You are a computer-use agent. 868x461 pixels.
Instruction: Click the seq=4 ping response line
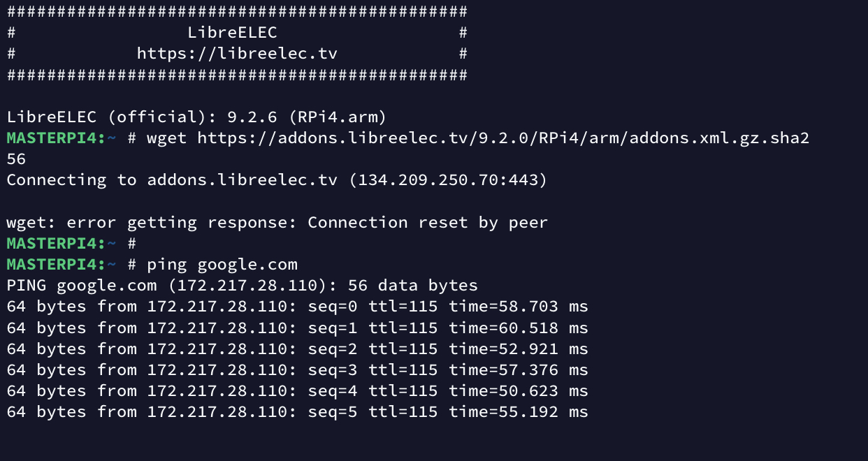(x=297, y=391)
